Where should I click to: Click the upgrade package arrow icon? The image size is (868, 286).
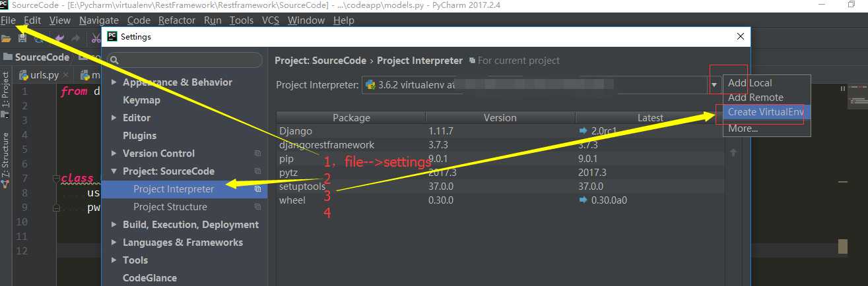(x=733, y=152)
